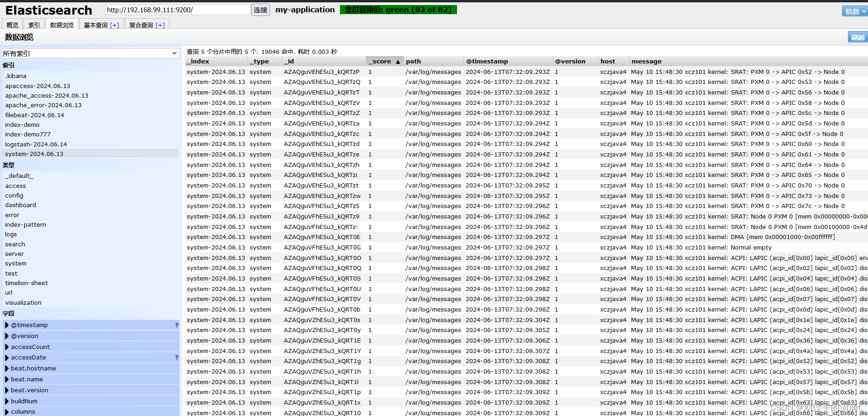Select the search type
The width and height of the screenshot is (868, 416).
point(91,244)
